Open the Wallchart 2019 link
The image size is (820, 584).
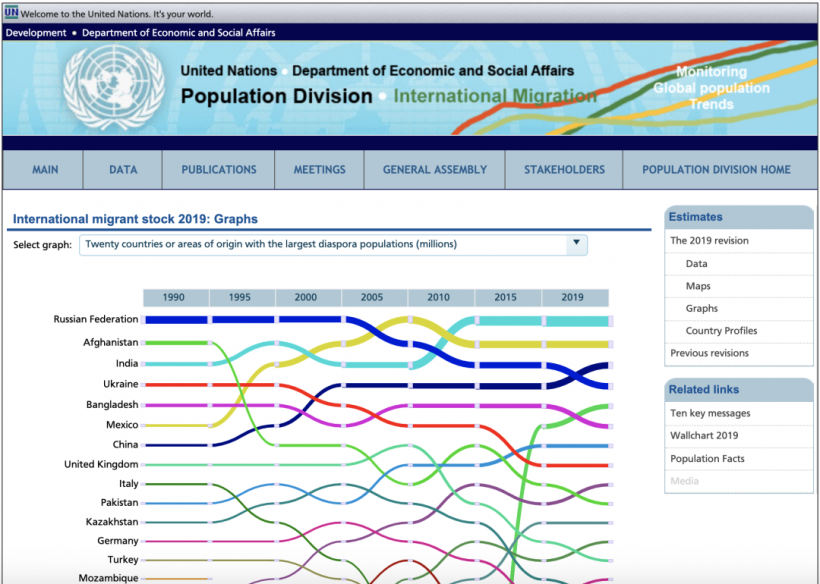[x=704, y=436]
